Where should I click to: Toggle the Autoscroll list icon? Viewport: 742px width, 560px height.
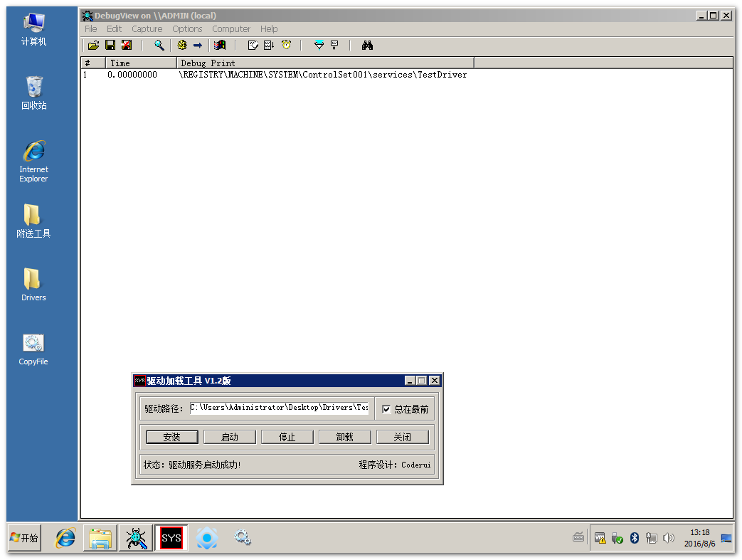click(269, 46)
